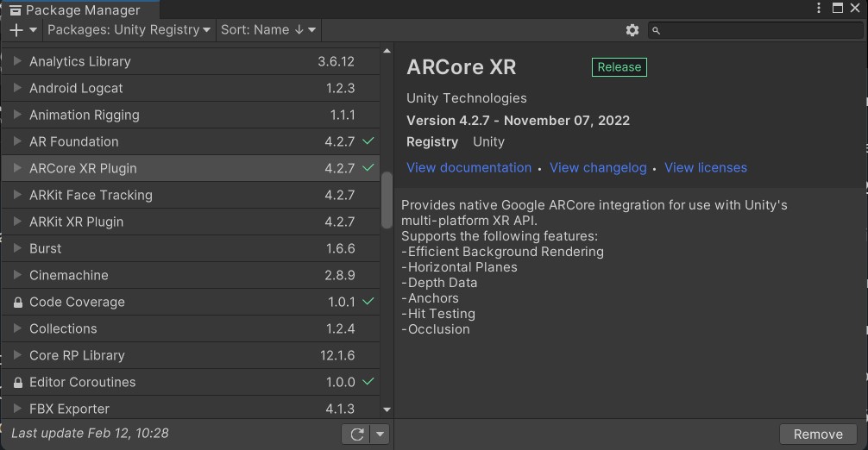868x450 pixels.
Task: Click the ARCore XR package title
Action: click(x=461, y=67)
